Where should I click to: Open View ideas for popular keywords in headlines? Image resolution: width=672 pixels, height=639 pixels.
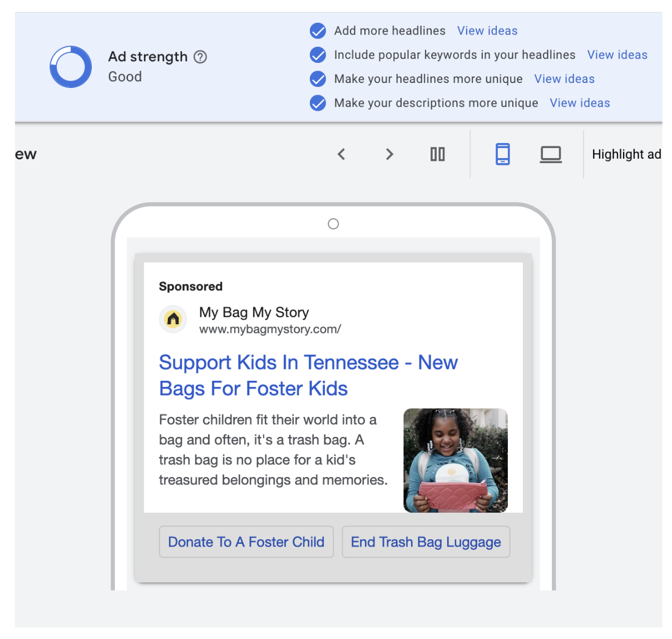point(617,55)
